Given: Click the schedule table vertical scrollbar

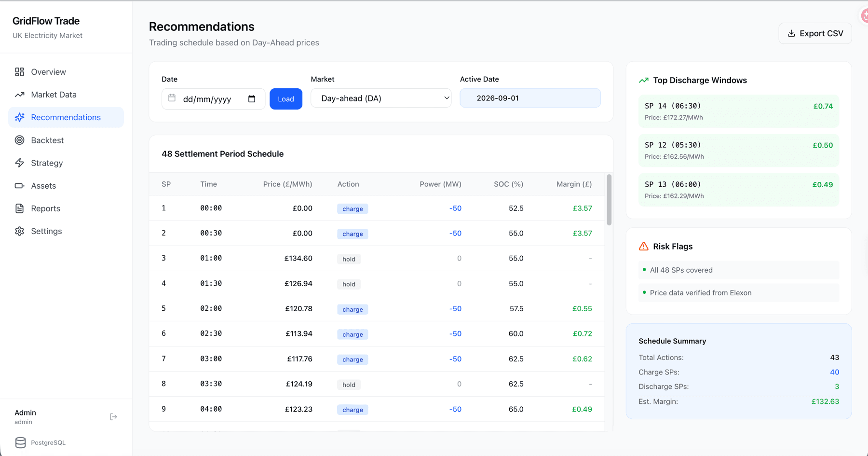Looking at the screenshot, I should click(x=609, y=200).
